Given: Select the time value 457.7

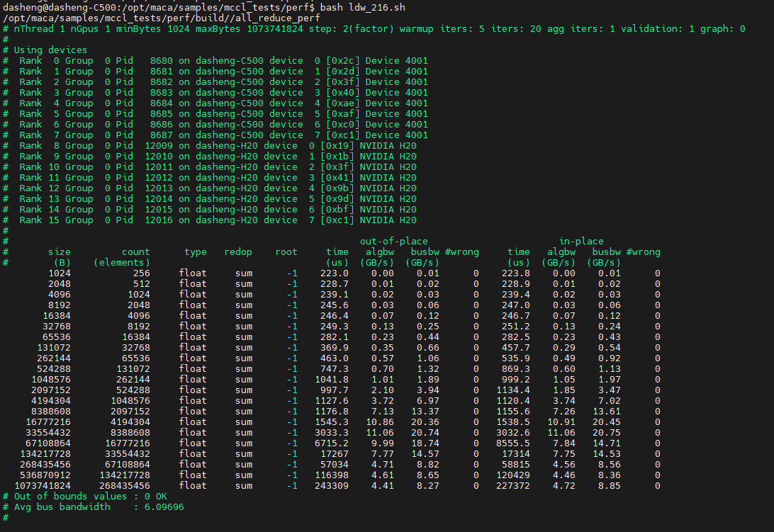Looking at the screenshot, I should point(516,348).
